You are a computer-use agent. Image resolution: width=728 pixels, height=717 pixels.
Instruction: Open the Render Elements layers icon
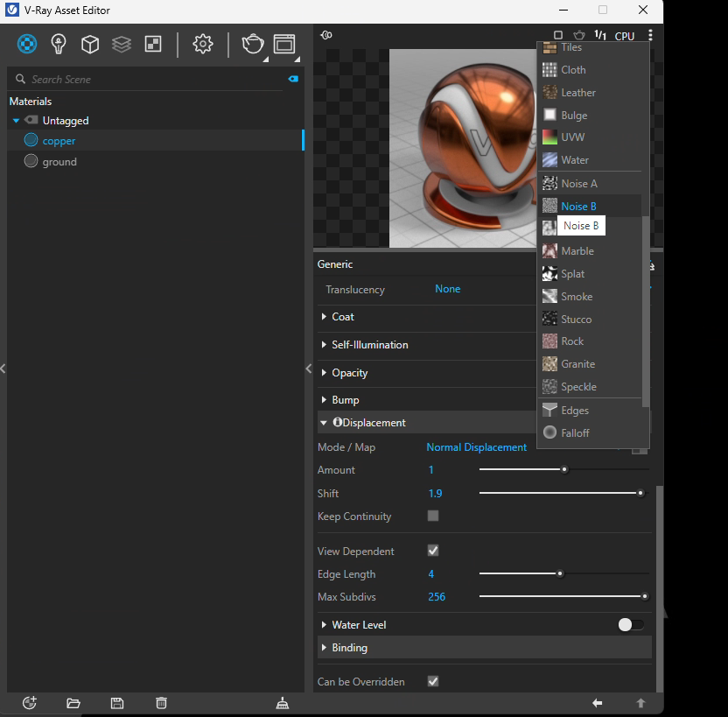122,44
